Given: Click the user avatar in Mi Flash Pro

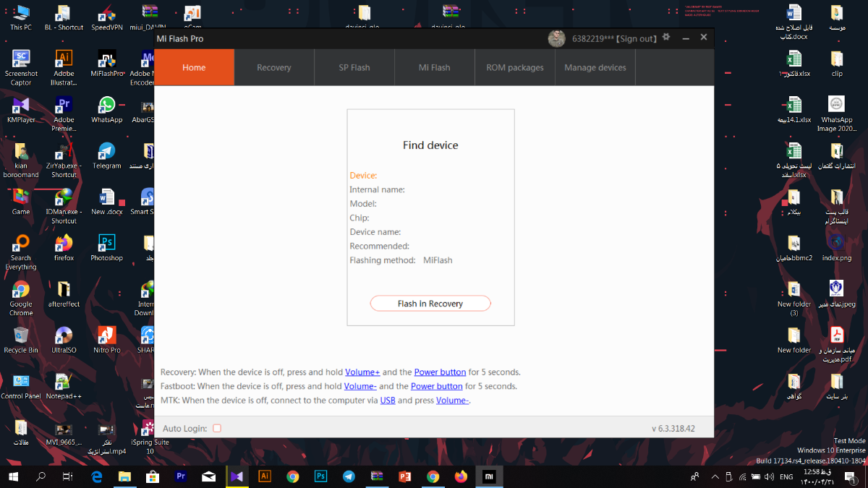Looking at the screenshot, I should pos(556,38).
